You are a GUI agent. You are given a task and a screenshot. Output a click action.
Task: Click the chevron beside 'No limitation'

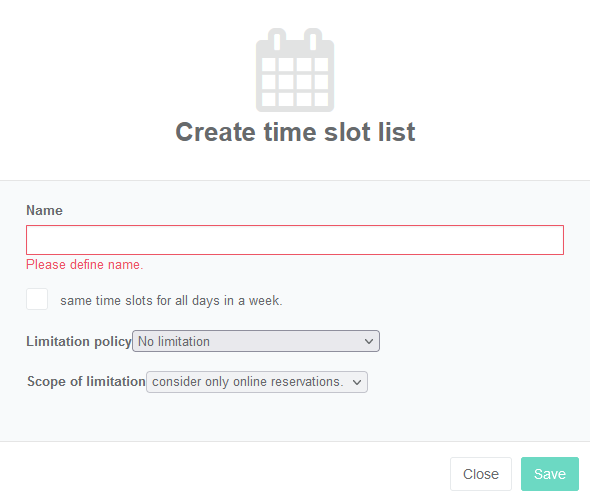369,341
